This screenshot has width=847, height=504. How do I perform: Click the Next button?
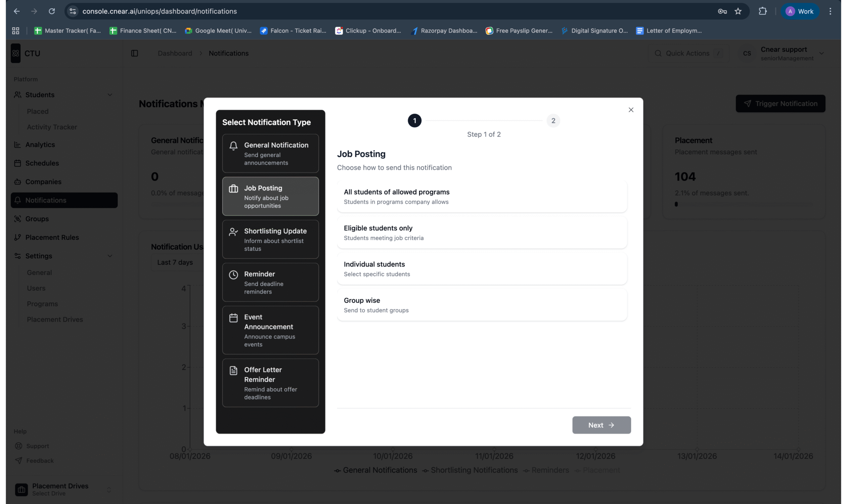tap(601, 425)
